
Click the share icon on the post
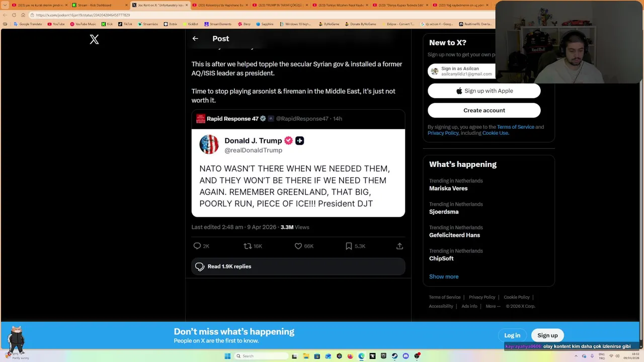pos(399,246)
